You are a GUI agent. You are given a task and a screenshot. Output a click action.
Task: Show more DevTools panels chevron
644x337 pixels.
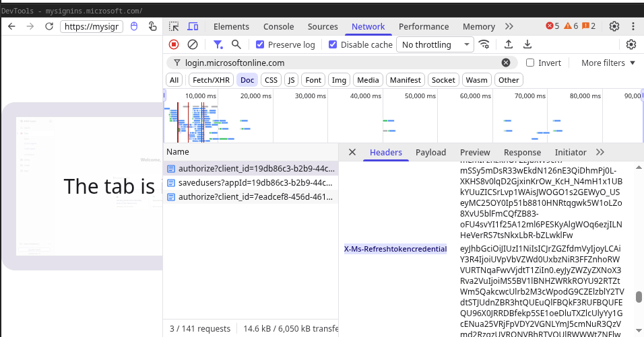509,26
